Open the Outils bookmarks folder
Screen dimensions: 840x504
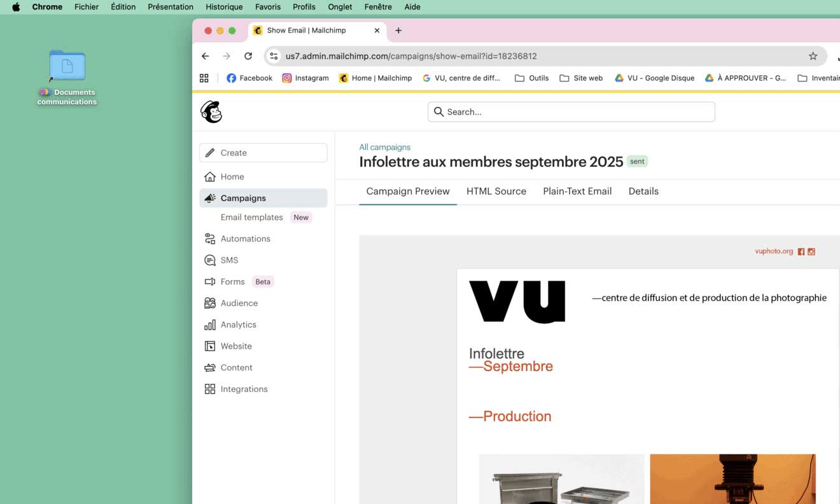click(531, 78)
